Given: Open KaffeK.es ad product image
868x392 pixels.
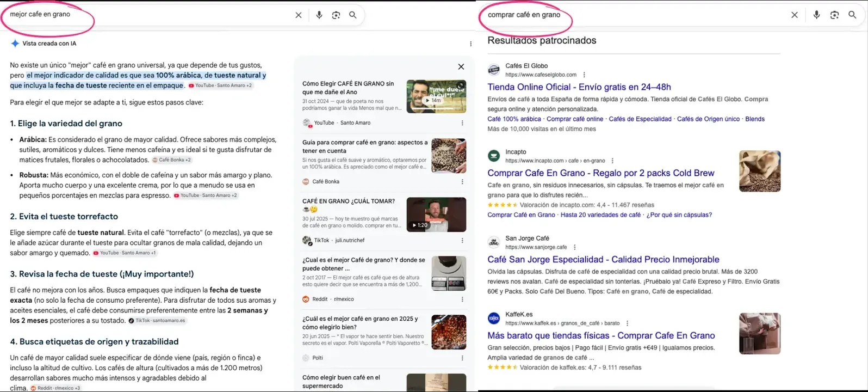Looking at the screenshot, I should coord(760,333).
